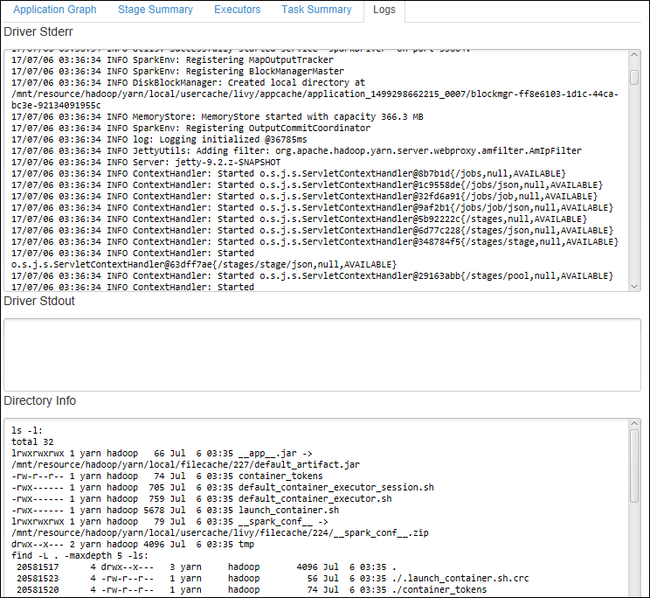The width and height of the screenshot is (650, 598).
Task: Click the './container_tokens' find entry
Action: (252, 590)
